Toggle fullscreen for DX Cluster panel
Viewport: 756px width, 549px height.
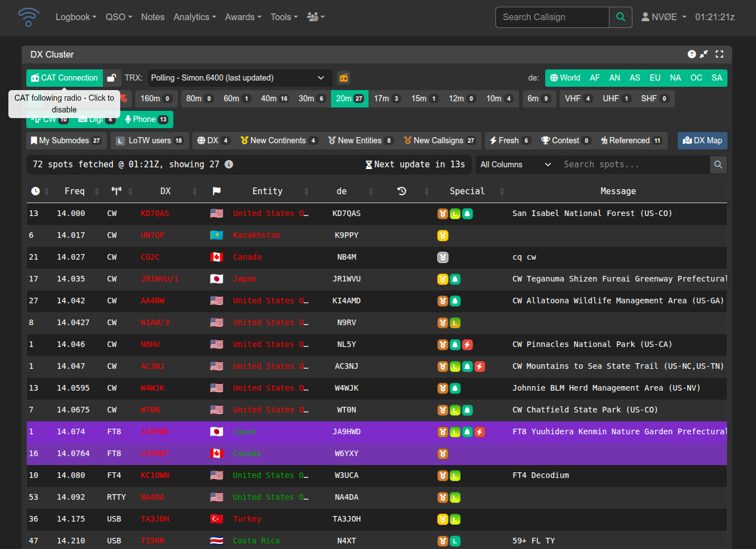pyautogui.click(x=720, y=54)
